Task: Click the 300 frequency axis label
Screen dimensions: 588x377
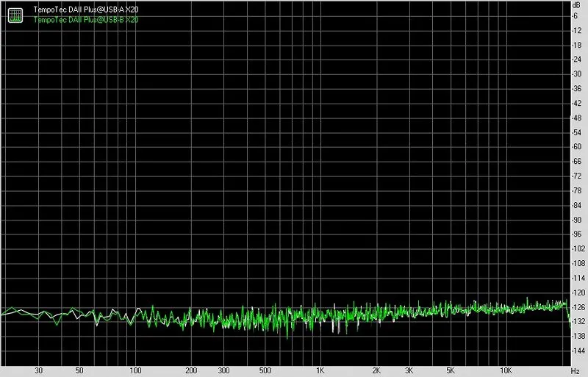Action: point(223,370)
